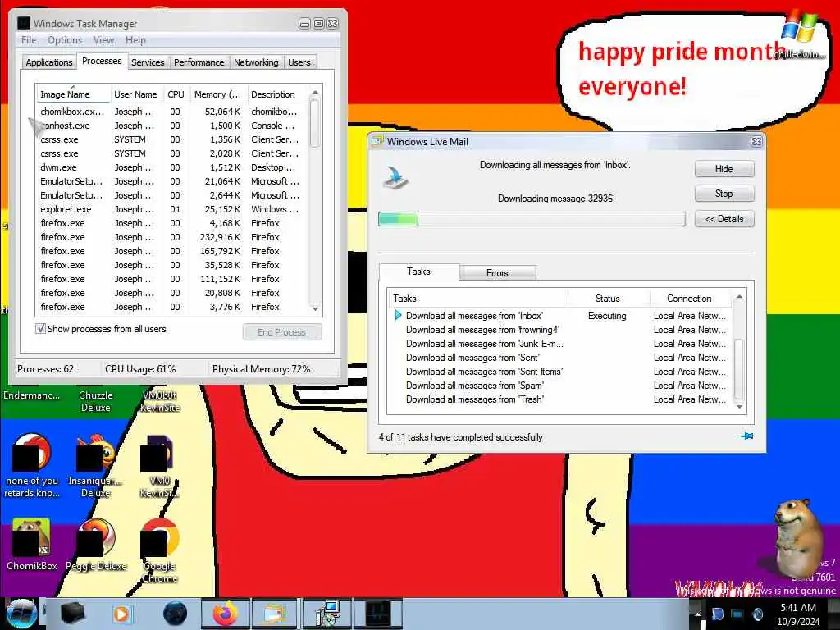Switch to the Networking tab

[x=256, y=62]
